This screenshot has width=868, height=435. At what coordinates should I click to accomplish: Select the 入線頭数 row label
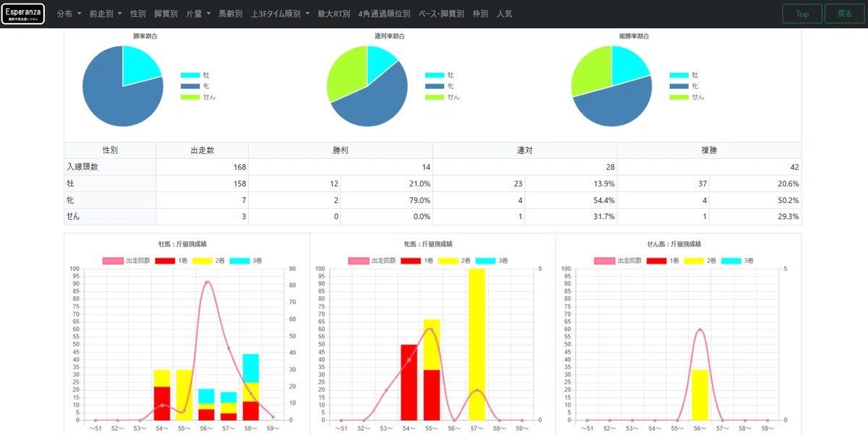coord(110,167)
